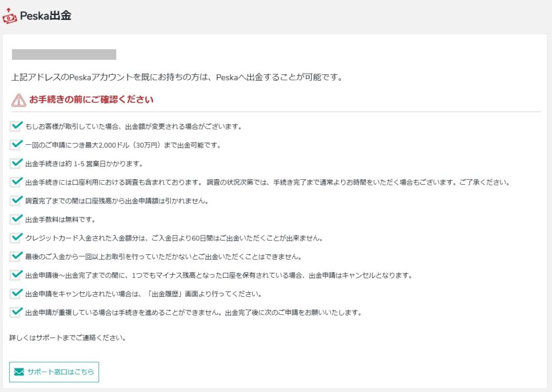Viewport: 552px width, 392px height.
Task: Click the Peska account withdrawal description sentence
Action: [x=177, y=78]
